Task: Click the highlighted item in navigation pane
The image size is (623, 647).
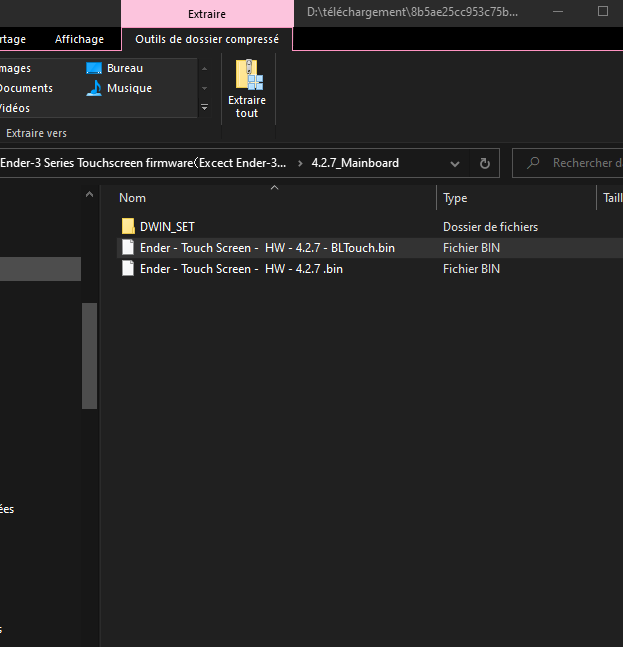Action: click(40, 269)
